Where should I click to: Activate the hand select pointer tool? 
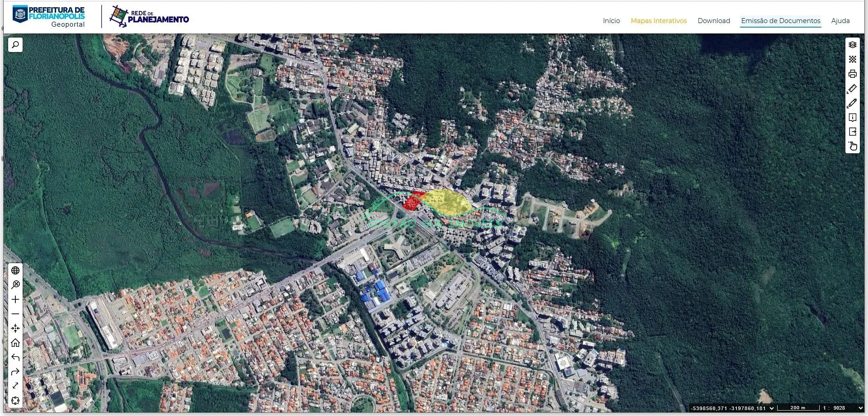[x=852, y=146]
